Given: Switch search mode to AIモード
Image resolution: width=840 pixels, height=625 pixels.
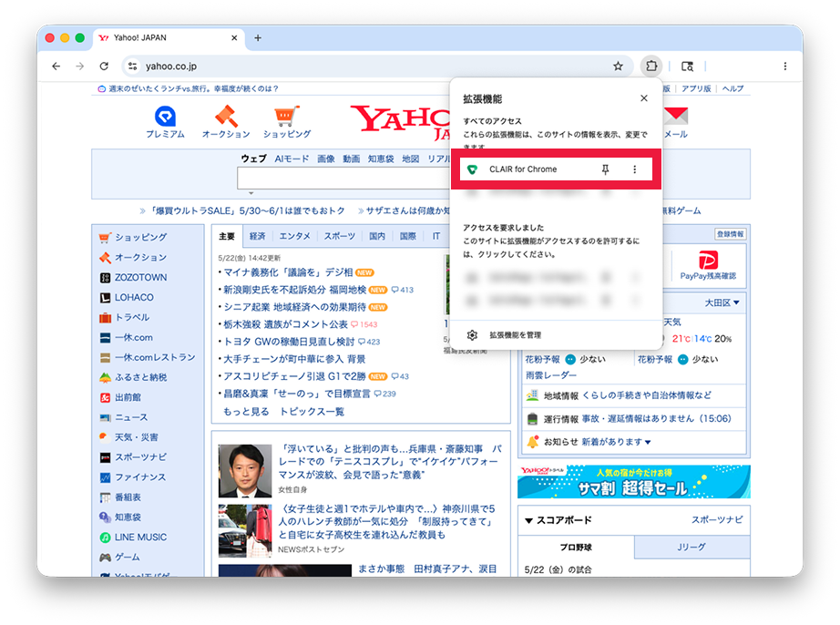Looking at the screenshot, I should pyautogui.click(x=292, y=159).
